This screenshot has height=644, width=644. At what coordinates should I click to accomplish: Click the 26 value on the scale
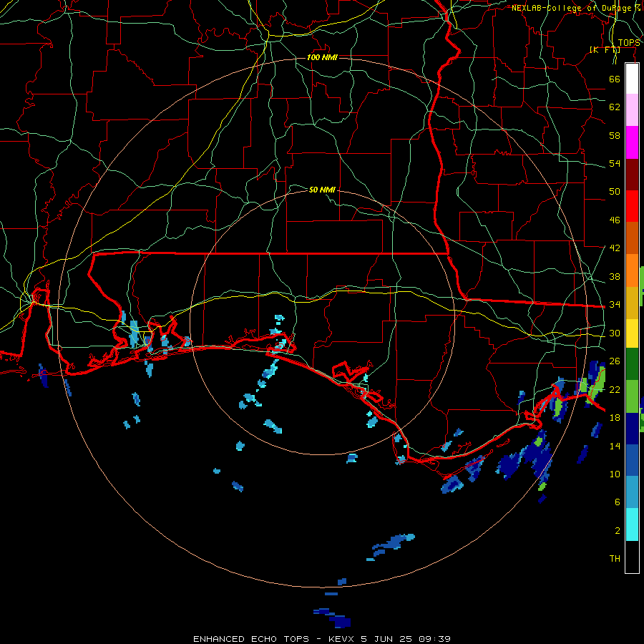click(x=615, y=361)
